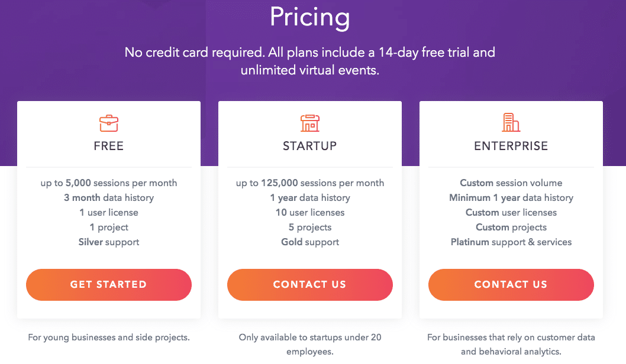The image size is (626, 364).
Task: Click the Platinum support & services line
Action: [x=511, y=242]
